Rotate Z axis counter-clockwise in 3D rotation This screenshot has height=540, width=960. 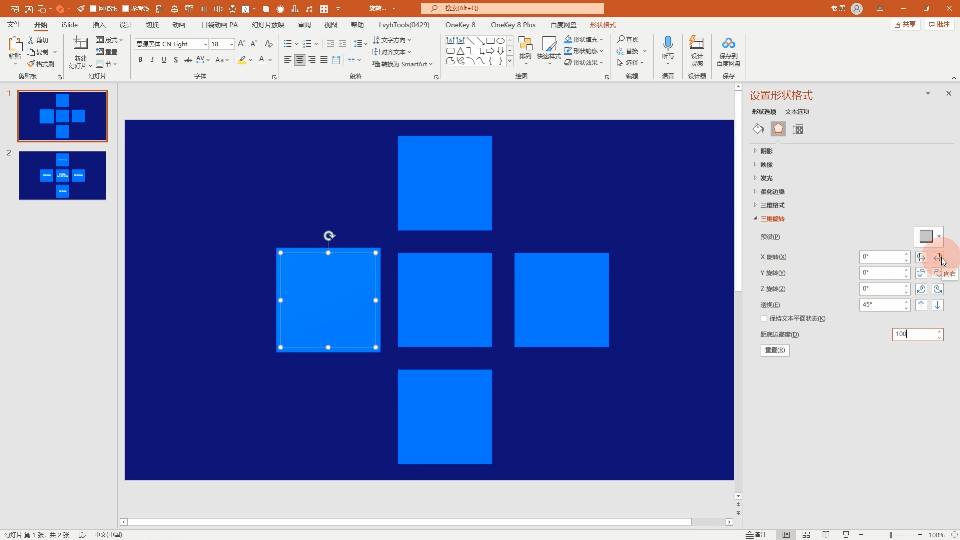937,289
